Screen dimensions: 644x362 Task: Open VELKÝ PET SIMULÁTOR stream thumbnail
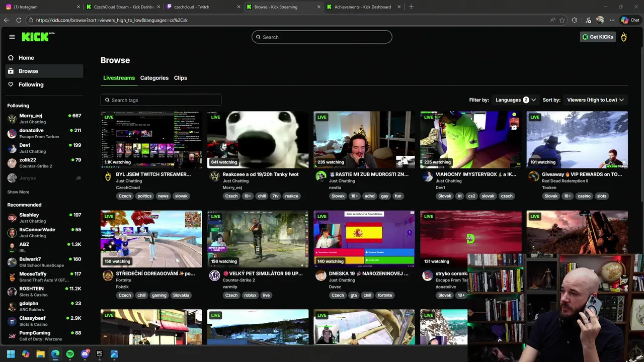[x=258, y=239]
